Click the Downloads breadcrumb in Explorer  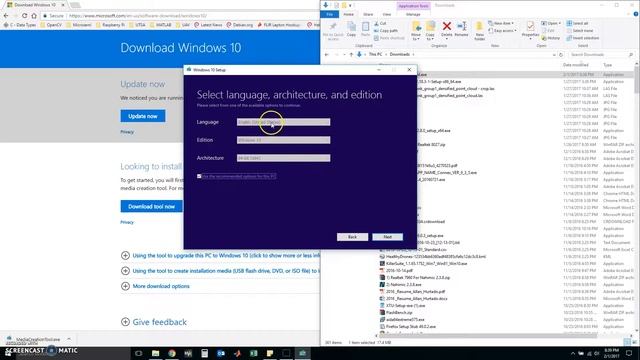tap(399, 54)
